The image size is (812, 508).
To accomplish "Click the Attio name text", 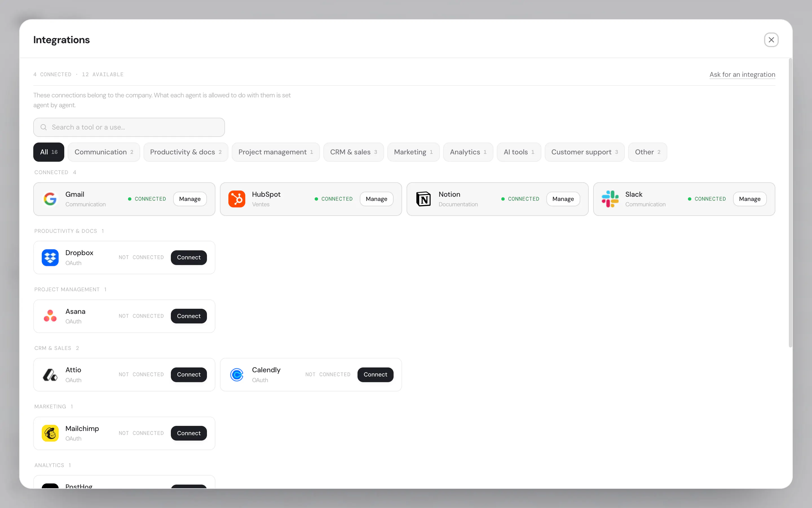I will (73, 370).
